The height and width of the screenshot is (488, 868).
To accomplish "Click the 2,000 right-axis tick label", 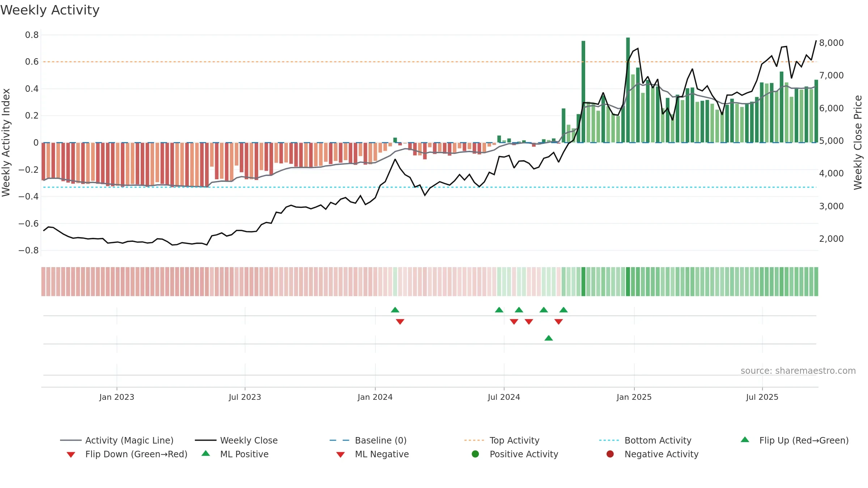I will coord(831,239).
